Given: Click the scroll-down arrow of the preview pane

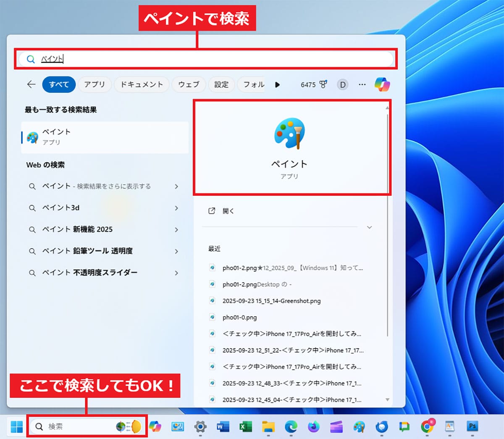Looking at the screenshot, I should [387, 400].
